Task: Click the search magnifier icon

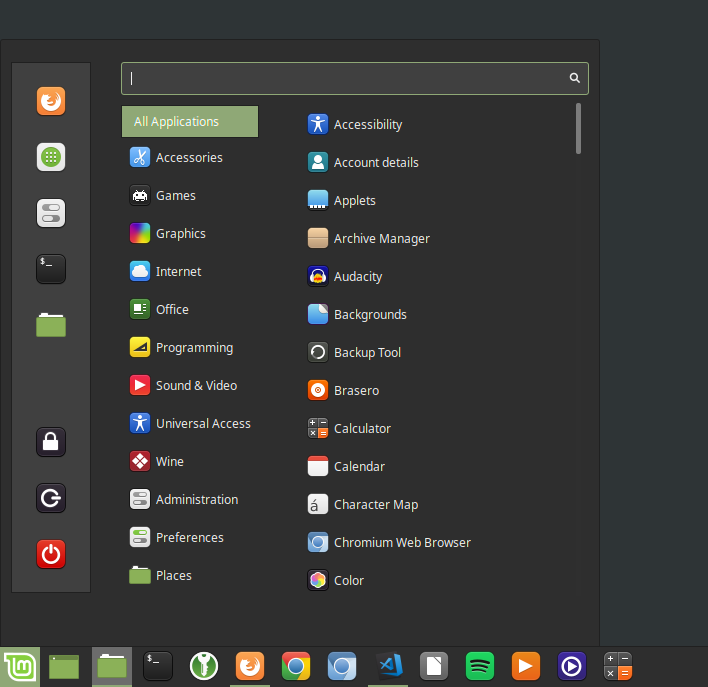Action: 574,78
